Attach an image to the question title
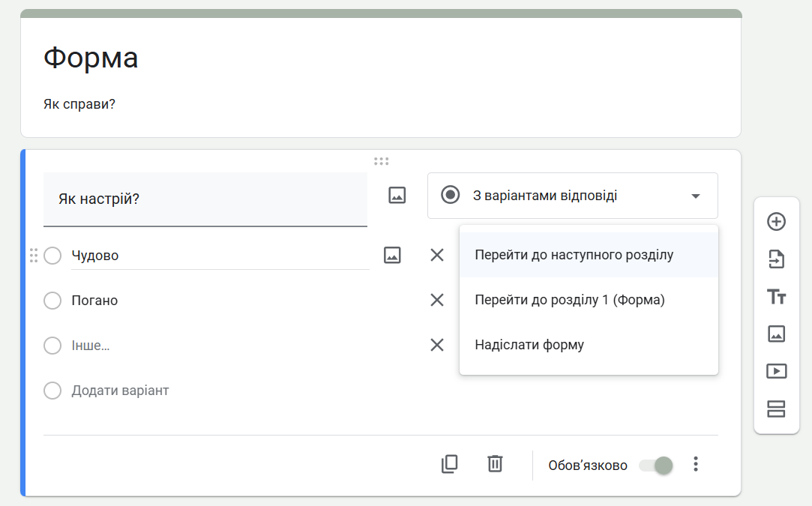 tap(397, 195)
